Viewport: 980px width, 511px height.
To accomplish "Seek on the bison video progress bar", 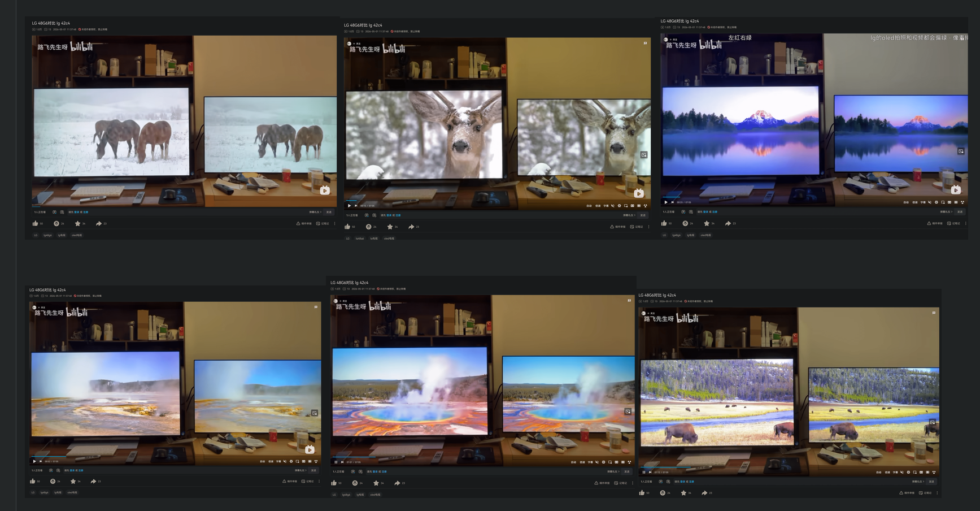I will [x=789, y=467].
